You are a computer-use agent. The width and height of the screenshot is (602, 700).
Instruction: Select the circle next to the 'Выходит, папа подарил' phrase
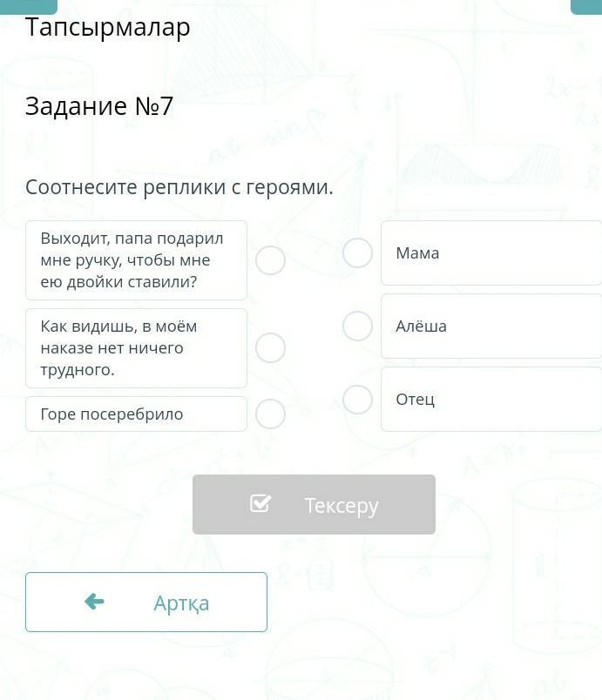point(270,260)
